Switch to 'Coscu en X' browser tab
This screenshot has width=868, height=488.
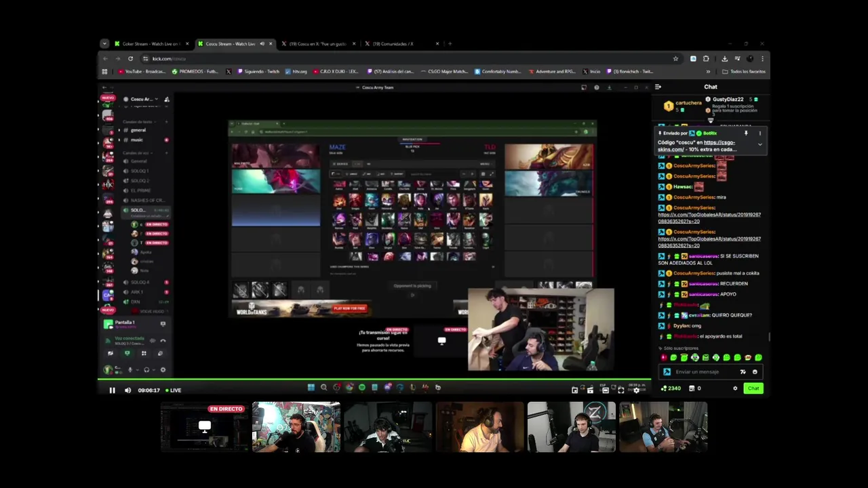click(317, 44)
